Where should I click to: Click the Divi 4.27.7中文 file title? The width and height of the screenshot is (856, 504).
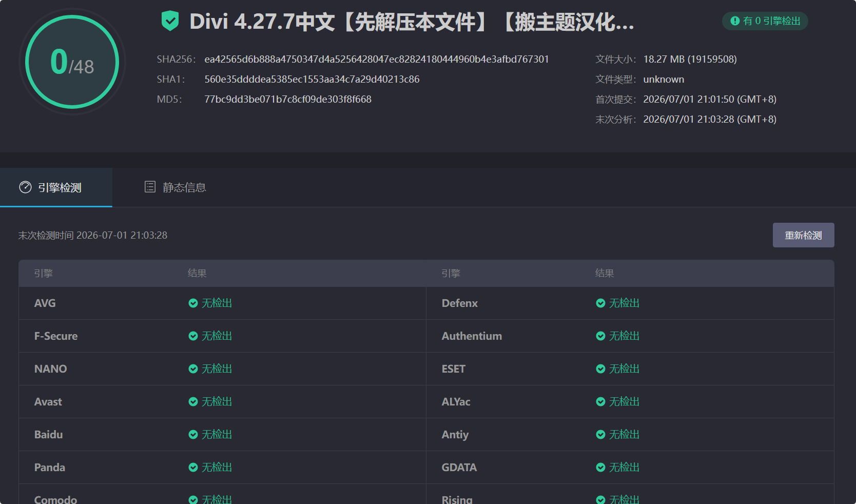(412, 22)
